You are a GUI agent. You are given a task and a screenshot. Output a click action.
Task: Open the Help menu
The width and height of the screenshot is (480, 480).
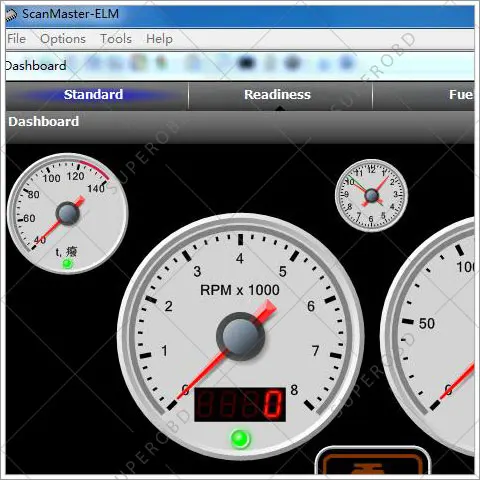tap(159, 39)
